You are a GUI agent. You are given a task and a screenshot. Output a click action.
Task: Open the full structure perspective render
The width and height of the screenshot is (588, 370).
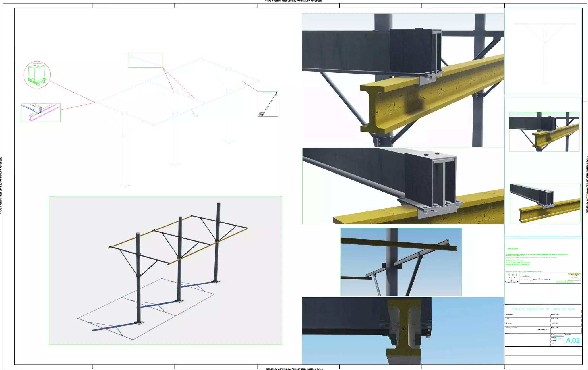[165, 270]
